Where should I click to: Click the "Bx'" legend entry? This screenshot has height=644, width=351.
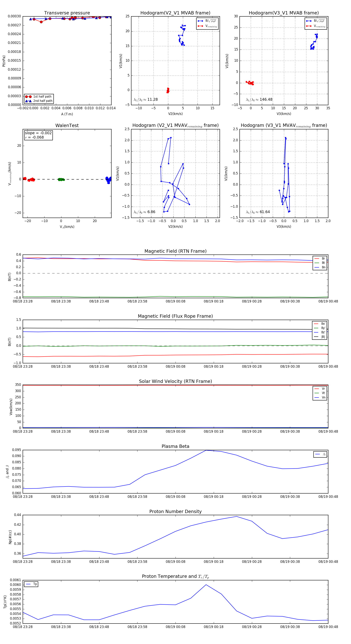point(320,324)
